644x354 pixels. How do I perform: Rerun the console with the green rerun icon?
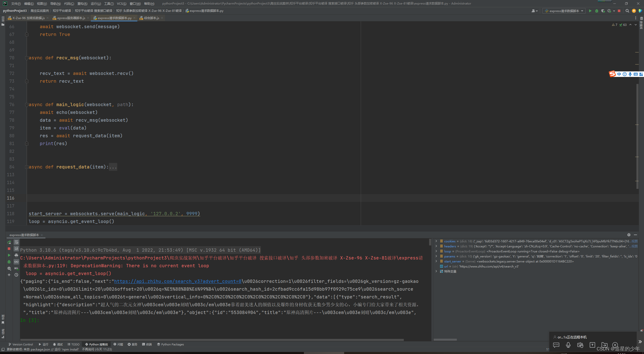pos(9,242)
